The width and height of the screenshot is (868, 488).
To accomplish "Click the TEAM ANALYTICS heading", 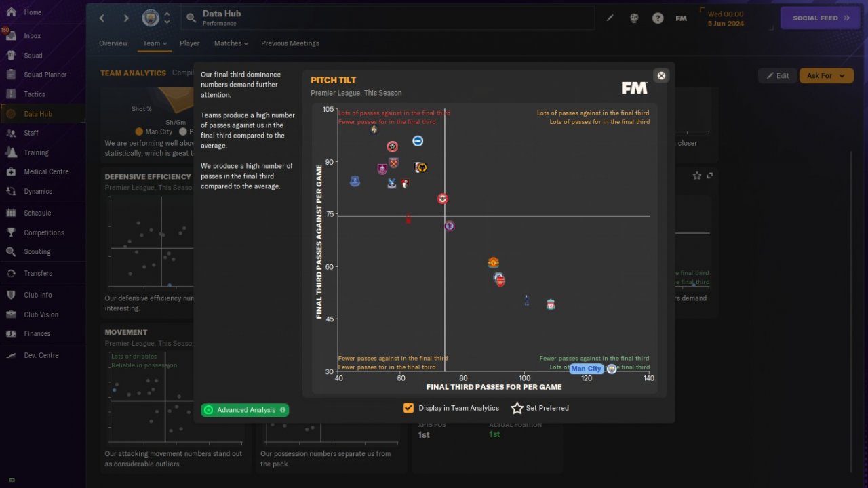I will point(133,73).
